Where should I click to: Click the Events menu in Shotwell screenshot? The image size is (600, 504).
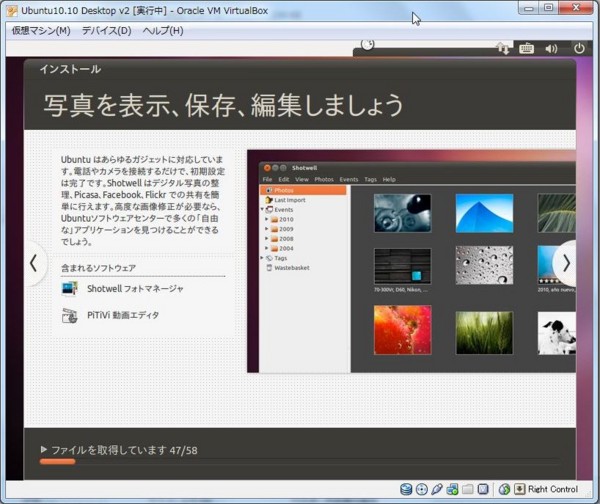click(x=349, y=179)
